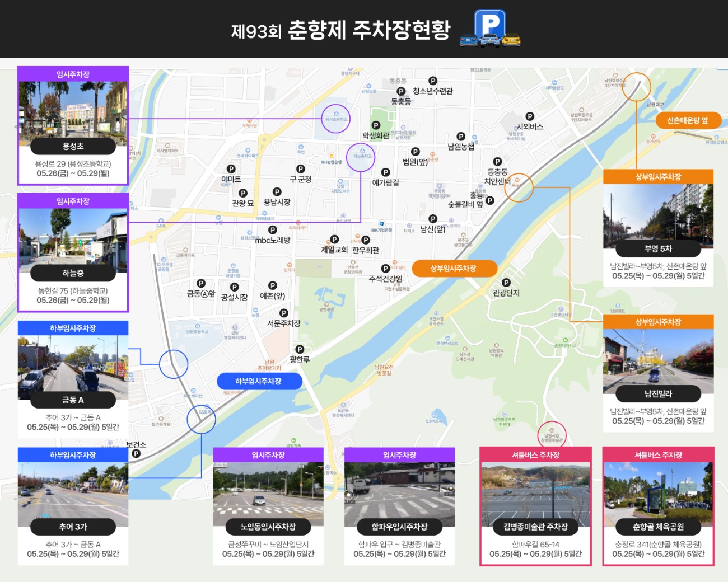Click the purple circle marker on 하늘중학교

[x=361, y=157]
